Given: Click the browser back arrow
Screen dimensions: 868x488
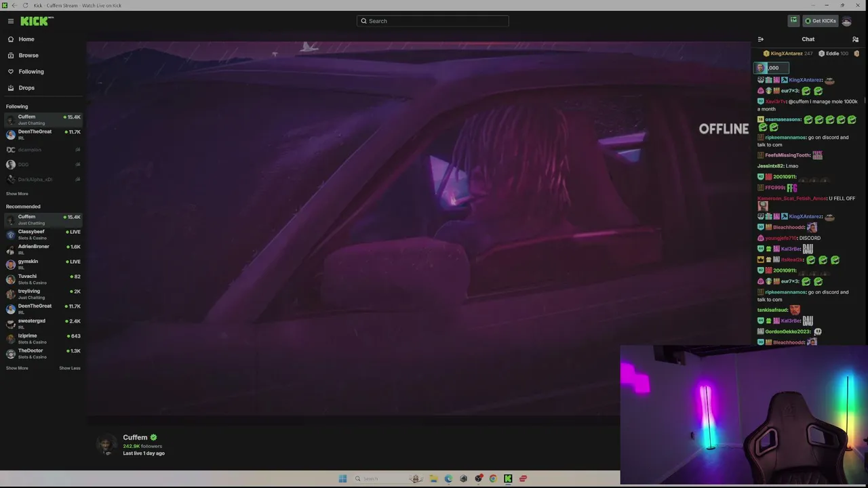Looking at the screenshot, I should click(x=14, y=5).
